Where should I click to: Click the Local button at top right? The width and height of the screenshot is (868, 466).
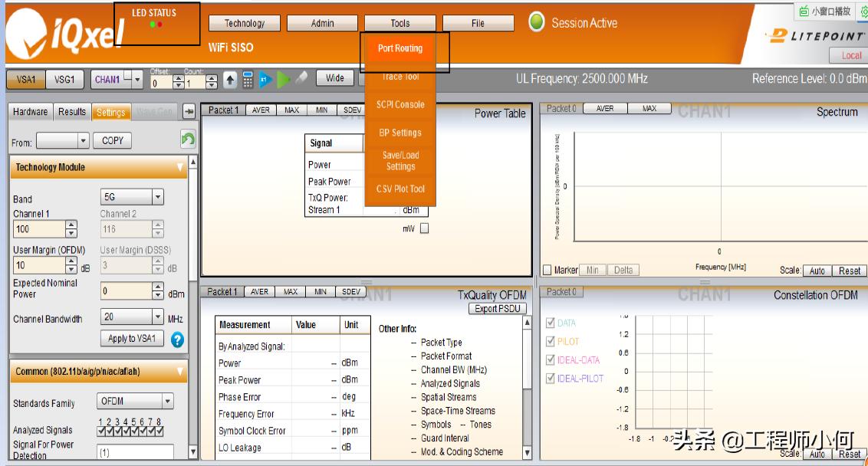pyautogui.click(x=851, y=55)
